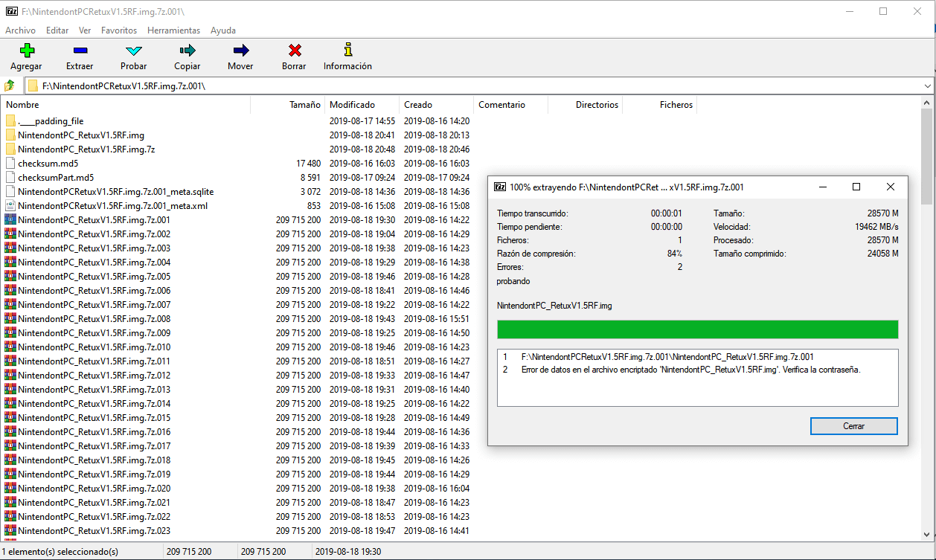Select first log line with the .7z.001 path
Screen dimensions: 936x560
tap(667, 356)
